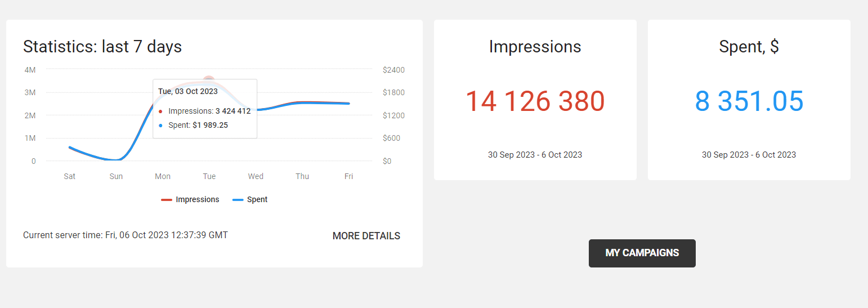Click the Statistics: last 7 days heading
The image size is (868, 308).
(x=102, y=47)
